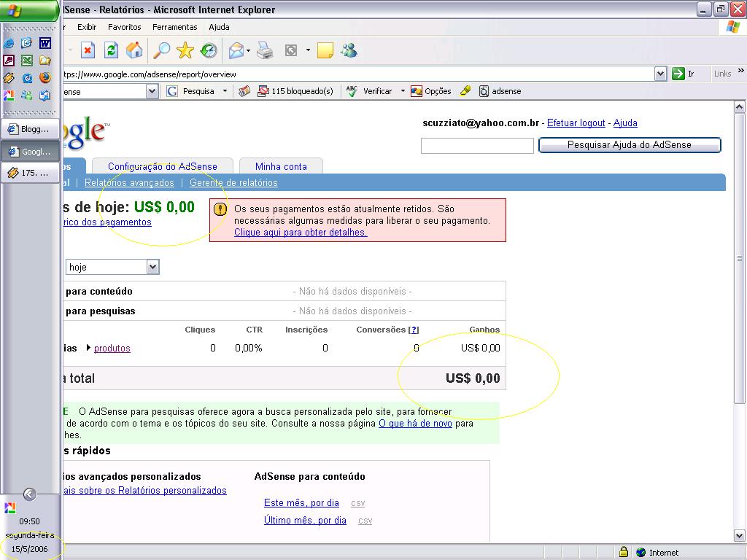Screen dimensions: 747x560
Task: Expand the triangle next to produtos
Action: tap(88, 348)
